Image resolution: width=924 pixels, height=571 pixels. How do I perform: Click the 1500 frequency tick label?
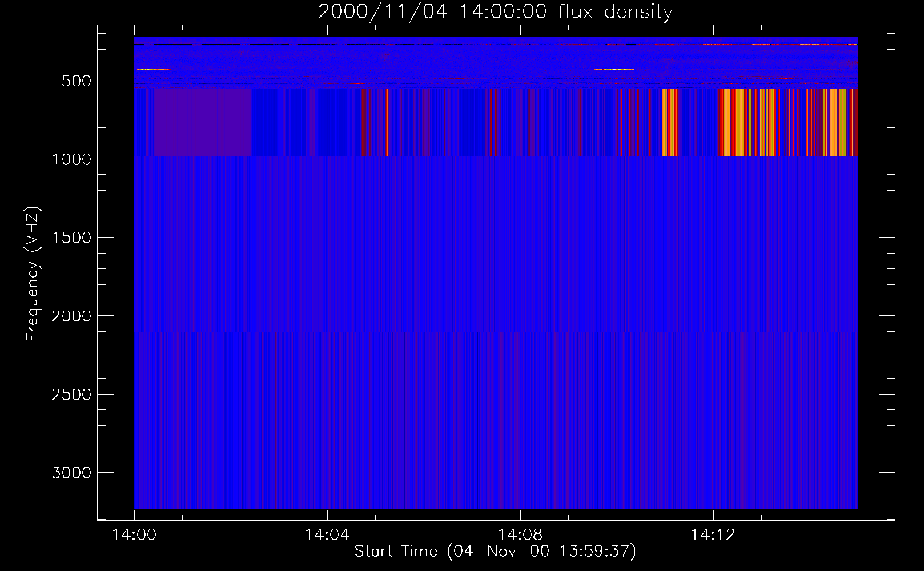pos(71,238)
